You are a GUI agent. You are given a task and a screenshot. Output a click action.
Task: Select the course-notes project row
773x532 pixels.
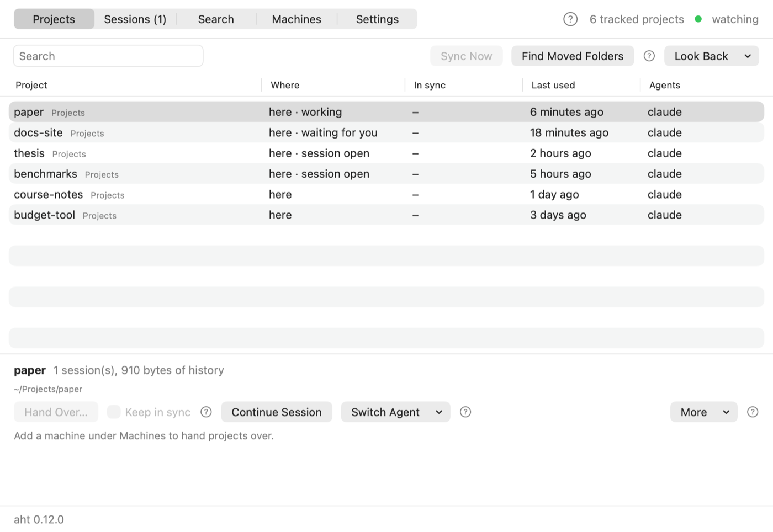coord(386,194)
